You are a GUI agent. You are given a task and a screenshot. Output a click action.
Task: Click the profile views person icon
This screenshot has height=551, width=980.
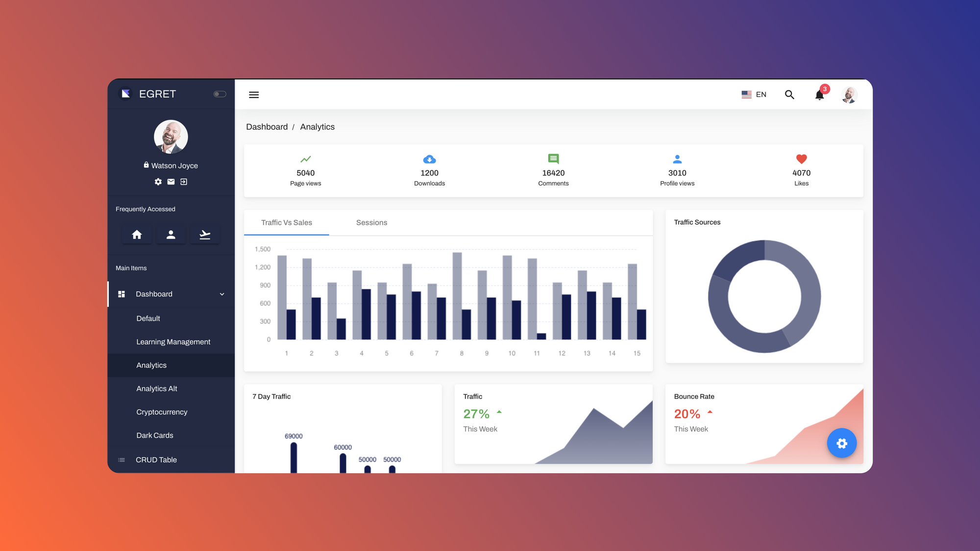677,159
